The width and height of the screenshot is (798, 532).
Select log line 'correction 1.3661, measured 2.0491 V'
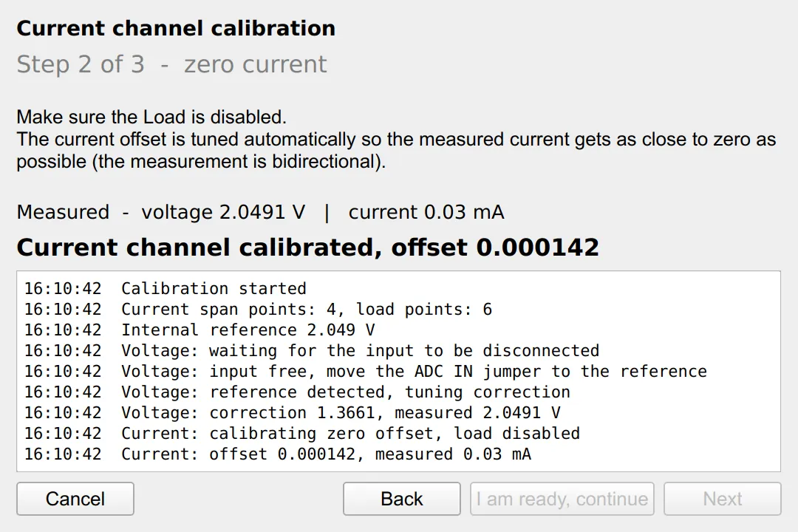click(292, 413)
